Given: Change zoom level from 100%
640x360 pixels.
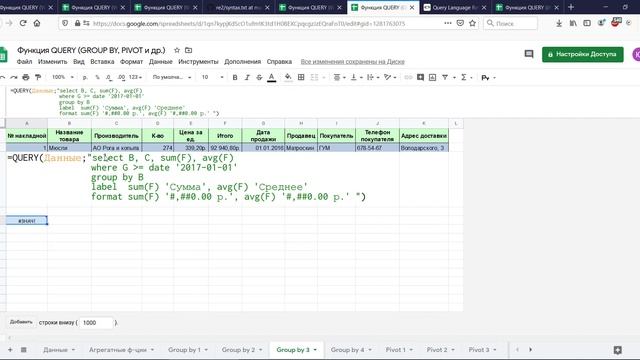Looking at the screenshot, I should pyautogui.click(x=62, y=77).
